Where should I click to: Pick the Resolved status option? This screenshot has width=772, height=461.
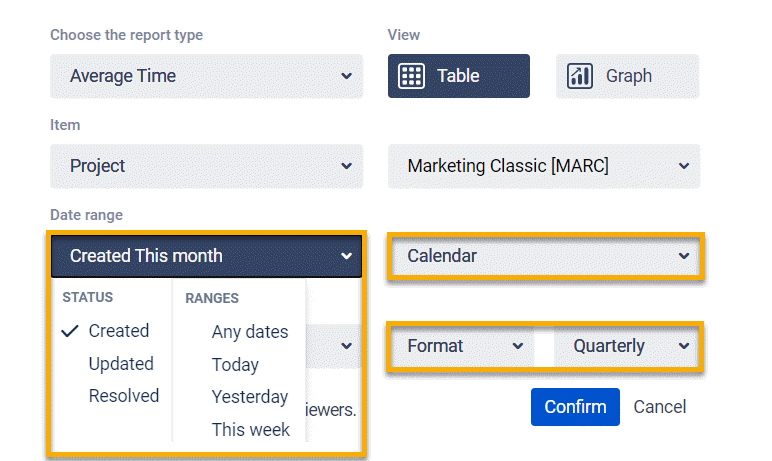(124, 396)
